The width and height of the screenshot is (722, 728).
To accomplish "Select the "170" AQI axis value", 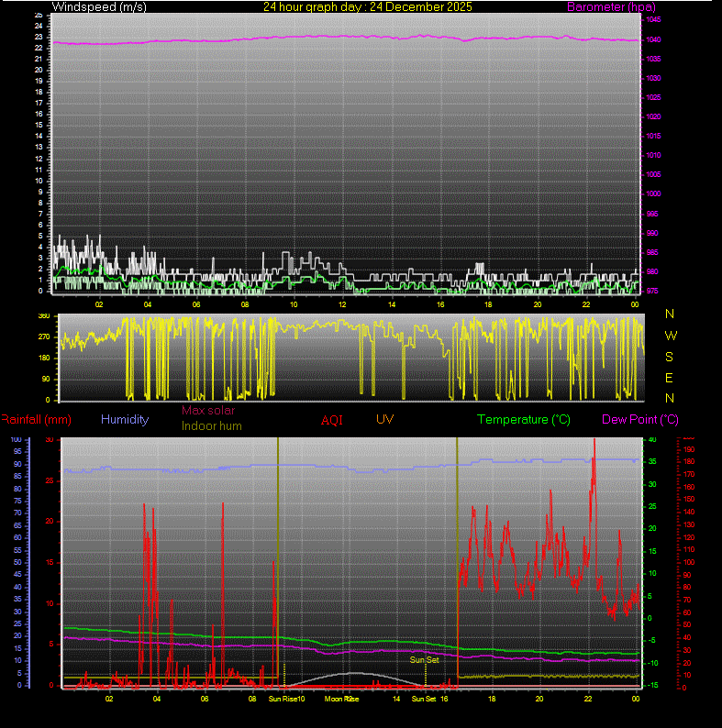I will 689,475.
